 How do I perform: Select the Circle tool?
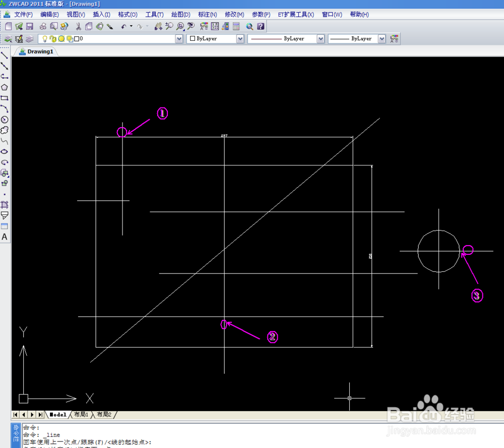pyautogui.click(x=5, y=120)
